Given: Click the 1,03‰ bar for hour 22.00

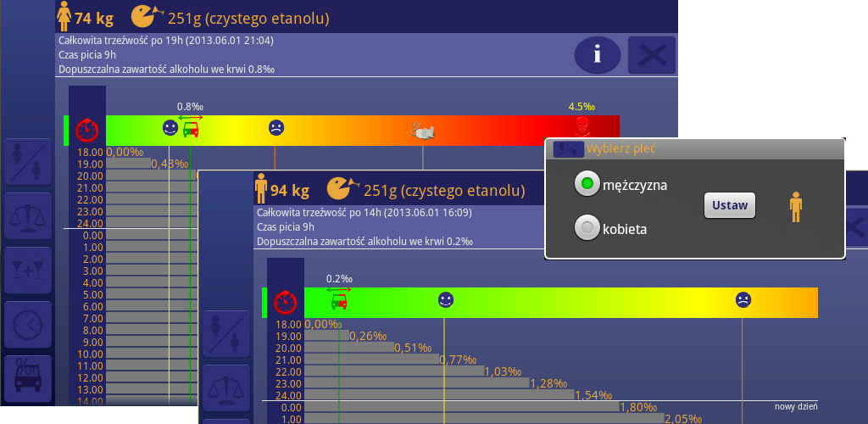Looking at the screenshot, I should (394, 371).
